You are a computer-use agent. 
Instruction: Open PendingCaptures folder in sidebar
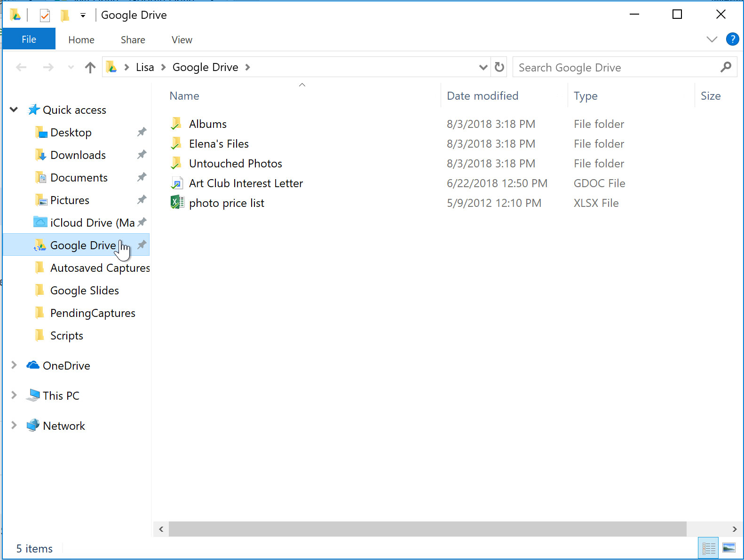tap(93, 313)
